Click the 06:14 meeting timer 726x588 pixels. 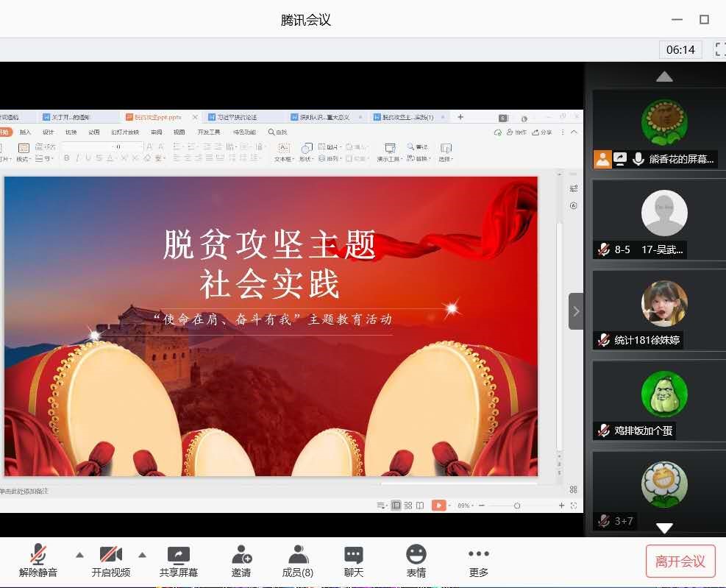point(680,50)
